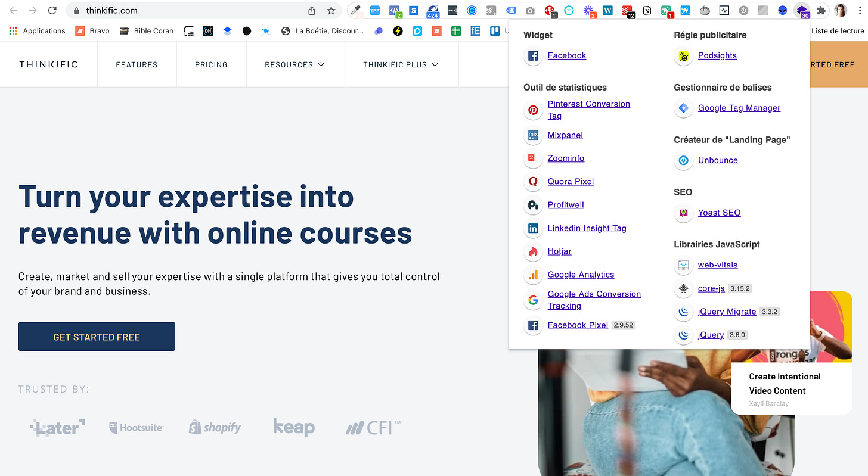Bookmark this page with the star icon
868x476 pixels.
(x=331, y=10)
